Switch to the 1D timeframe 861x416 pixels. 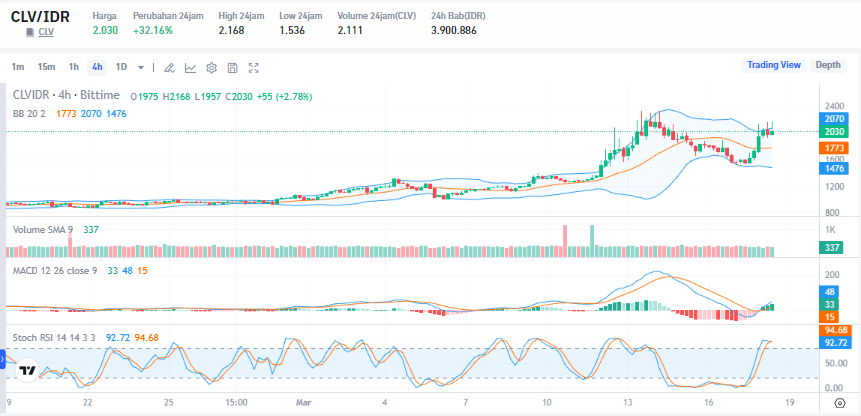[121, 67]
